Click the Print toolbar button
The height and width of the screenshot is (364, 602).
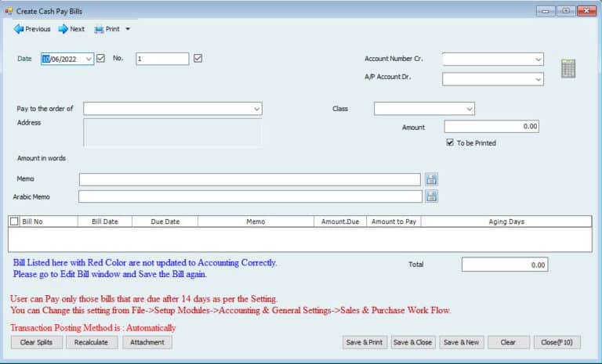pos(107,29)
